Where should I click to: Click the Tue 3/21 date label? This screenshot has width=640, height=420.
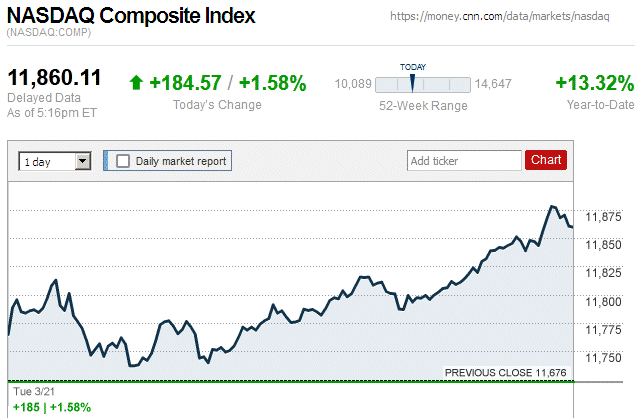[x=29, y=391]
